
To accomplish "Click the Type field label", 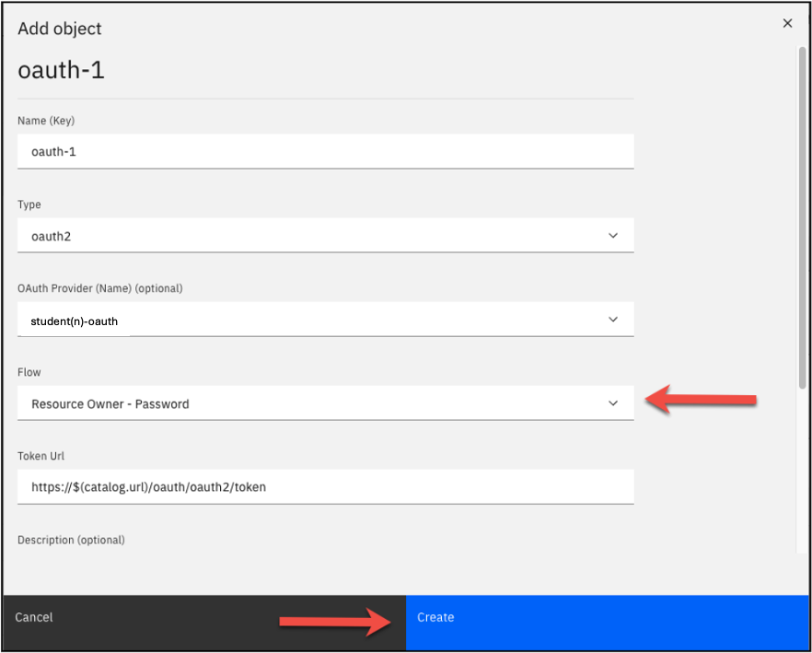I will [29, 204].
